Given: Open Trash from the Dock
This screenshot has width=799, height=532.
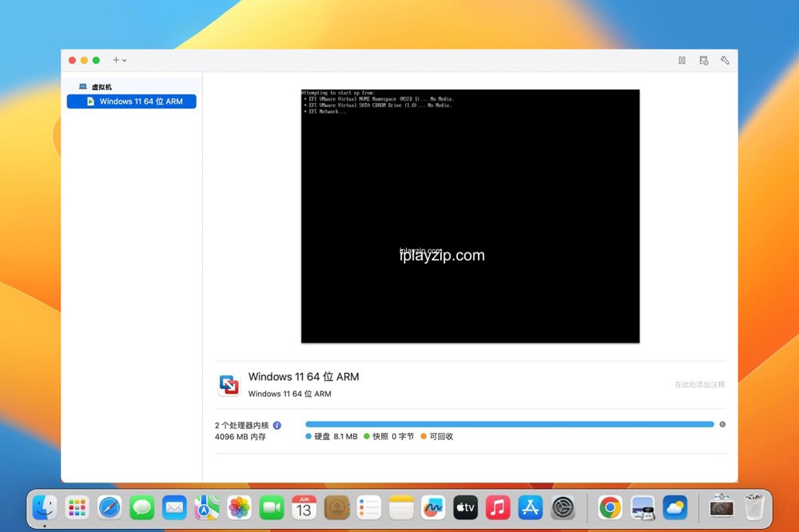Looking at the screenshot, I should coord(754,507).
